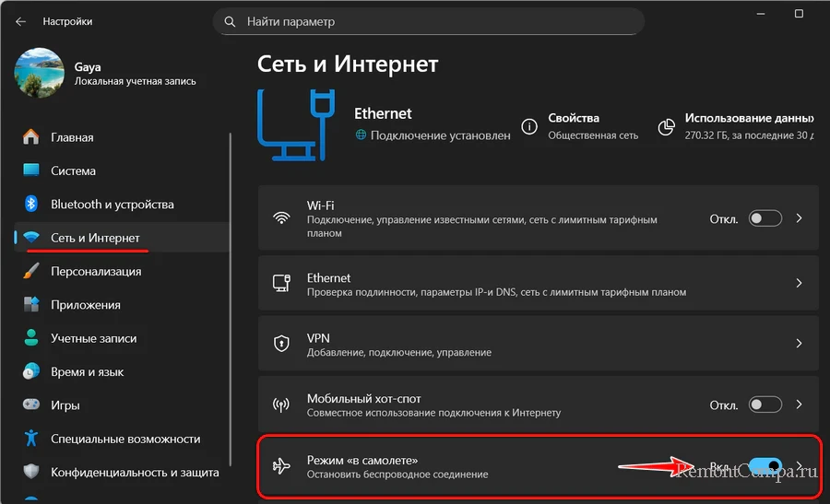Click the VPN shield icon
Image resolution: width=830 pixels, height=504 pixels.
click(x=281, y=344)
